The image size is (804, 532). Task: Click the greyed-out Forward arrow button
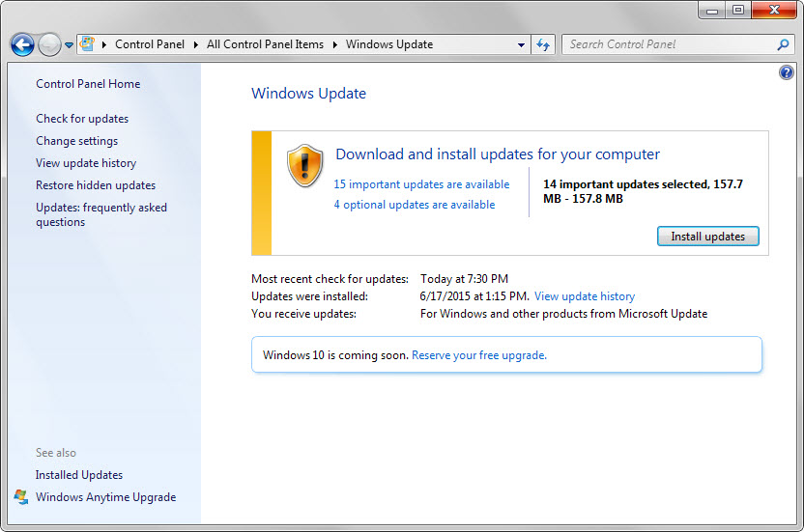pyautogui.click(x=49, y=45)
